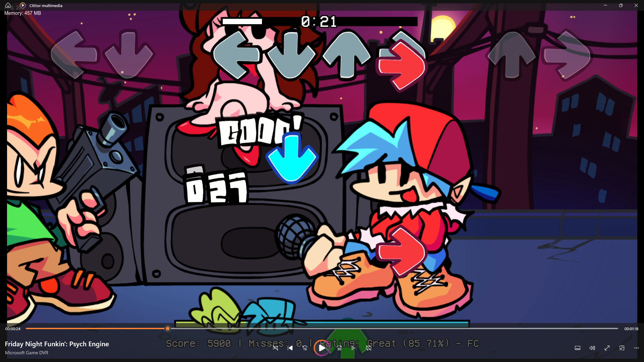Restore down the Media Player window
The height and width of the screenshot is (362, 644).
click(621, 5)
